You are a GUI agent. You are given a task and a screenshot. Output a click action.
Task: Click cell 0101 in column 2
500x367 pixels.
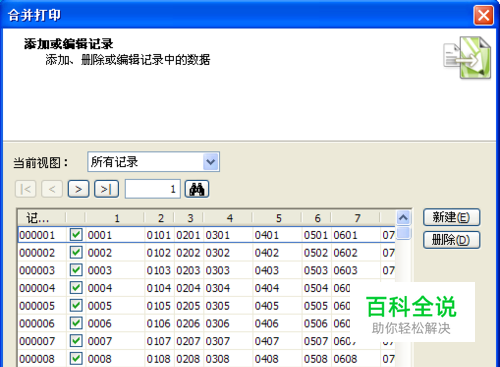pyautogui.click(x=159, y=235)
